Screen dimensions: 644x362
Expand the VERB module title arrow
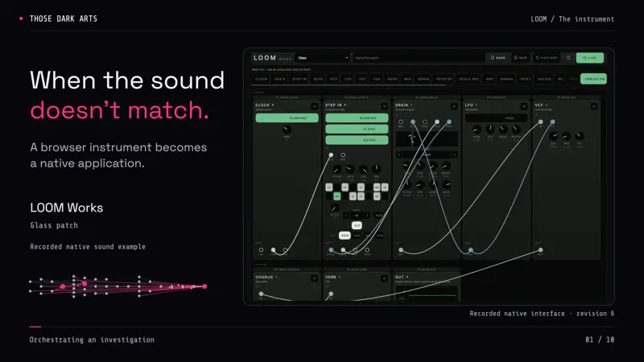tap(339, 277)
